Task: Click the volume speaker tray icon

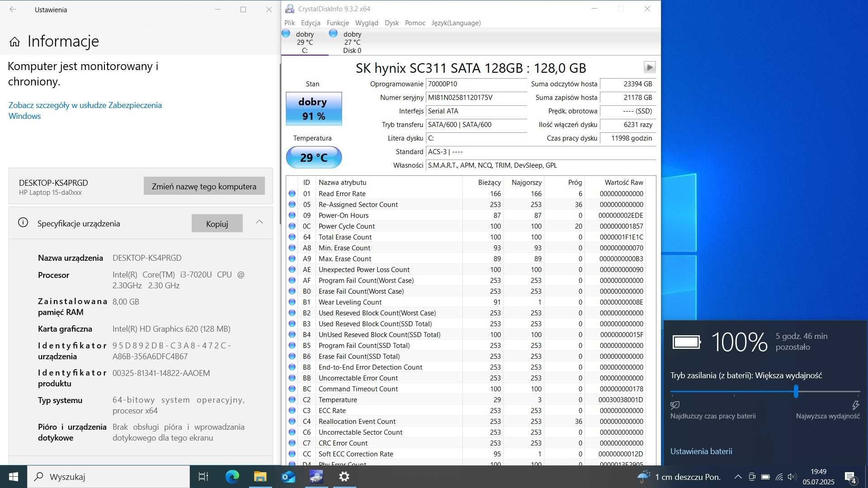Action: click(792, 477)
